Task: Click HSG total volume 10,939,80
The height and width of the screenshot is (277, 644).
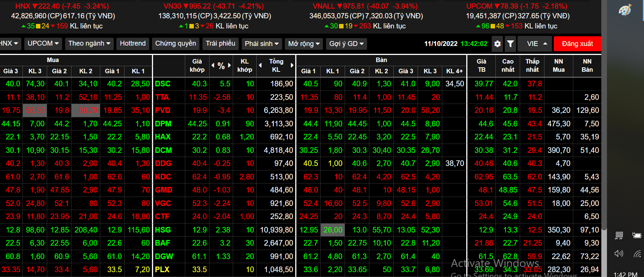Action: pos(277,230)
